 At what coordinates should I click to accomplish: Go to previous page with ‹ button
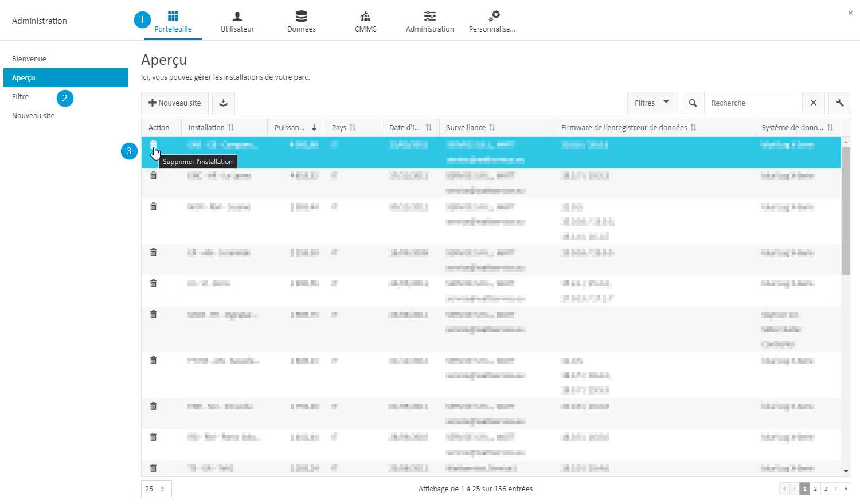click(x=795, y=489)
